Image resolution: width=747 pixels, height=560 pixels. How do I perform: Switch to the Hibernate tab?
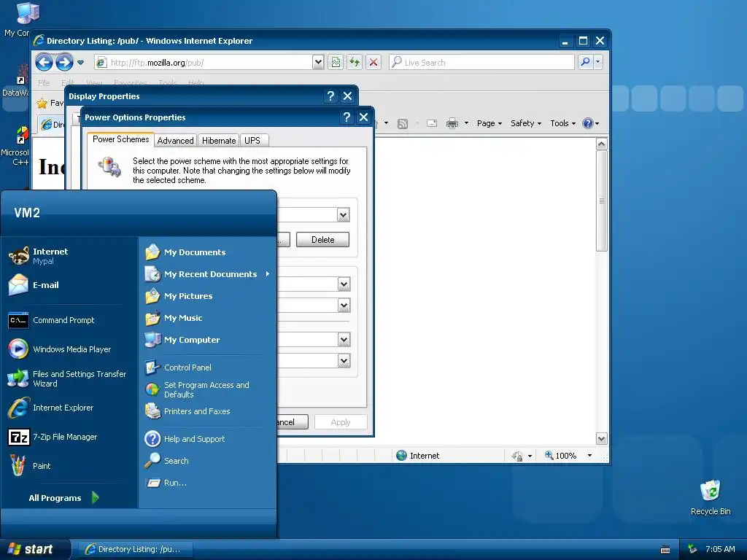click(219, 141)
